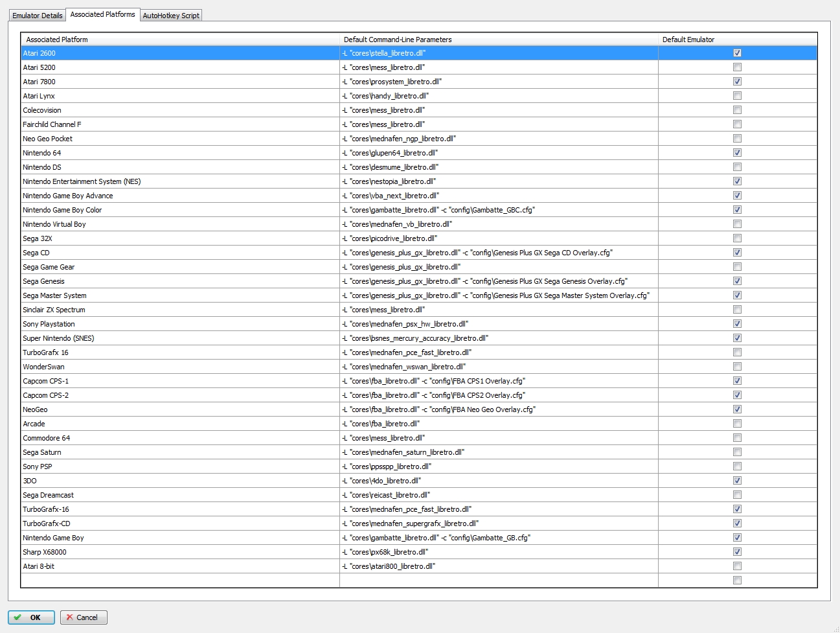Click the Default Command-Line Parameters column header
The width and height of the screenshot is (840, 633).
(x=499, y=40)
